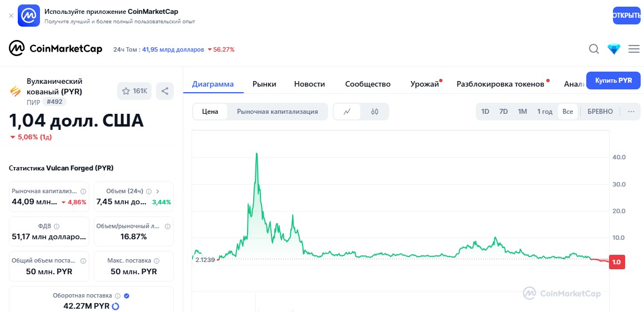The width and height of the screenshot is (644, 312).
Task: Set chart range to 1M
Action: tap(522, 111)
